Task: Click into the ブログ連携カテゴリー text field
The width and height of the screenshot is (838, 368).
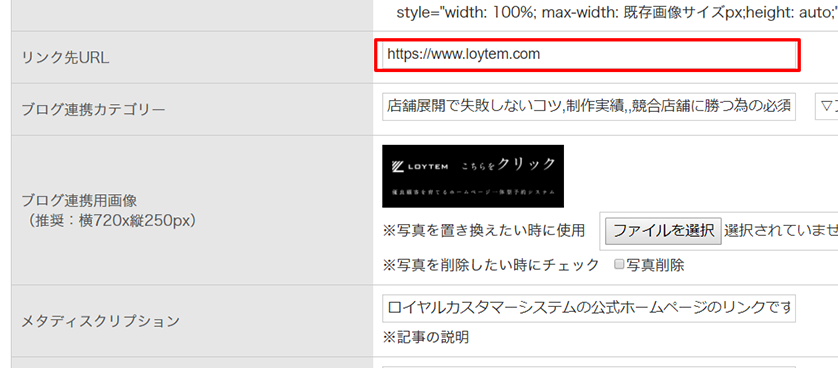Action: click(589, 107)
